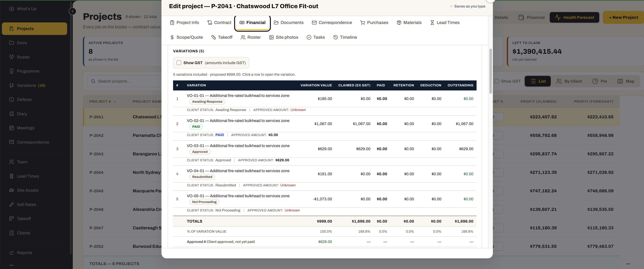Click the green PAID status badge
644x269 pixels.
click(x=196, y=127)
